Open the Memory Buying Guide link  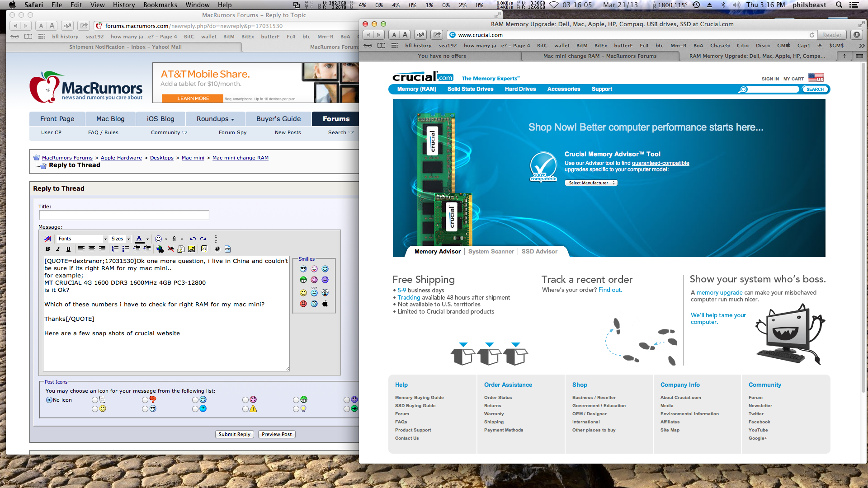(x=419, y=398)
